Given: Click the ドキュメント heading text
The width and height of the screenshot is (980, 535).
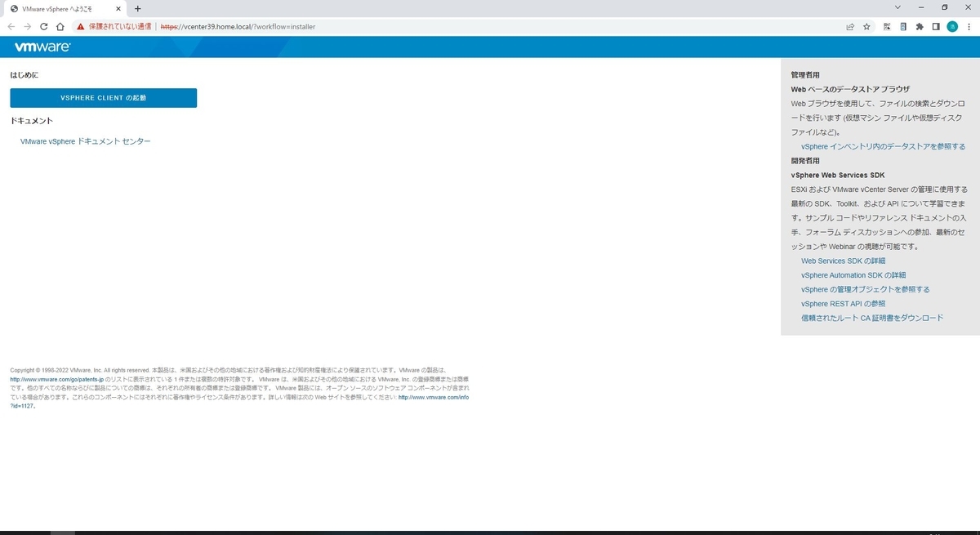Looking at the screenshot, I should tap(32, 121).
